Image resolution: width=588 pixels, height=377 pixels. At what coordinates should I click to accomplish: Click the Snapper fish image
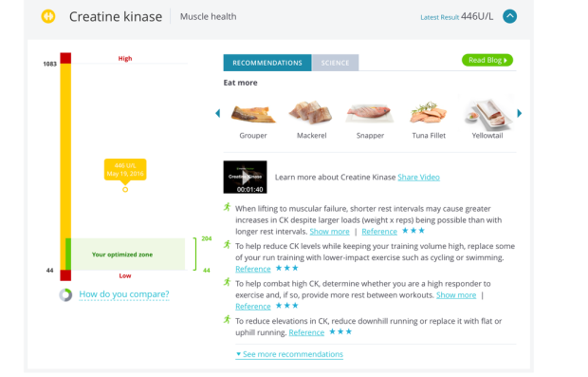click(370, 113)
